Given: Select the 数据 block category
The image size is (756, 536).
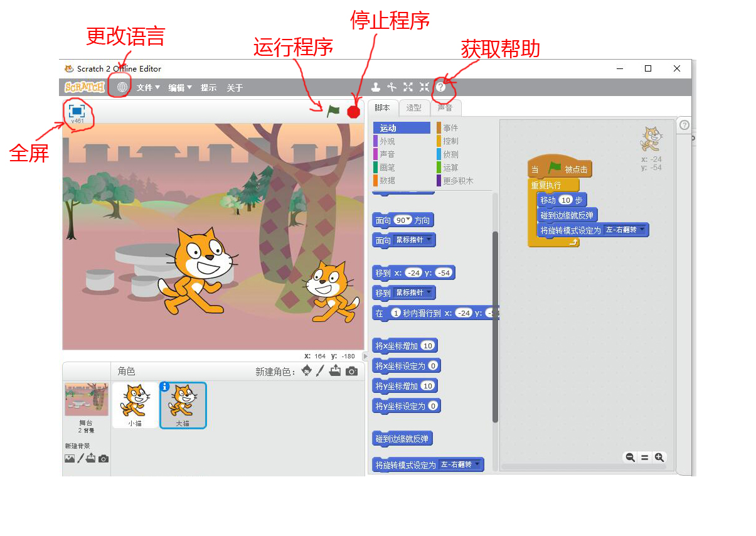Looking at the screenshot, I should (402, 181).
